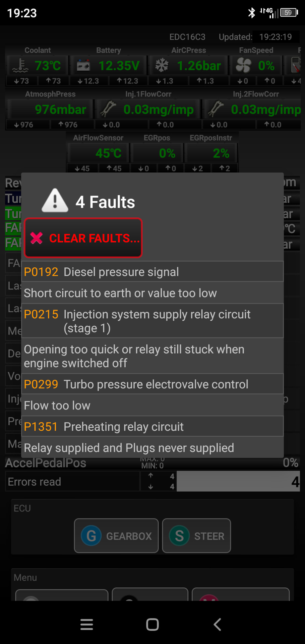The image size is (305, 644).
Task: Select fault P0215 Injection system supply relay
Action: (x=152, y=321)
